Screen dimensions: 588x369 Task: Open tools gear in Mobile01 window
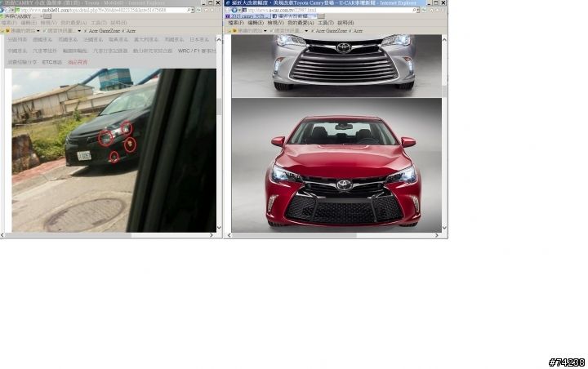click(x=217, y=10)
